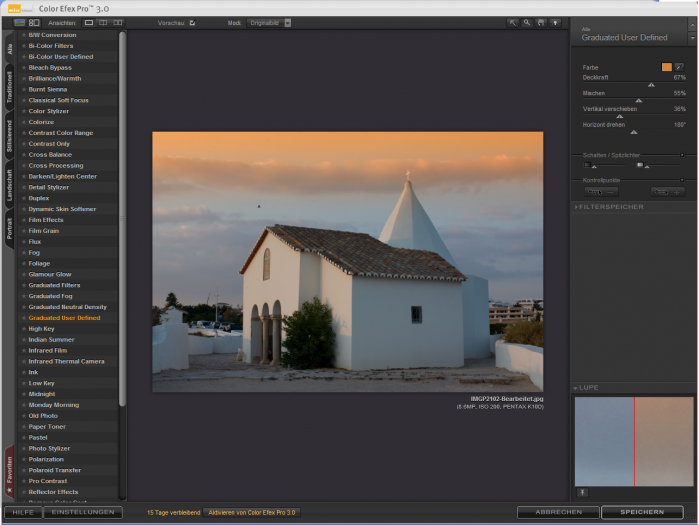
Task: Click the color eyedropper next to Farbe
Action: tap(680, 67)
